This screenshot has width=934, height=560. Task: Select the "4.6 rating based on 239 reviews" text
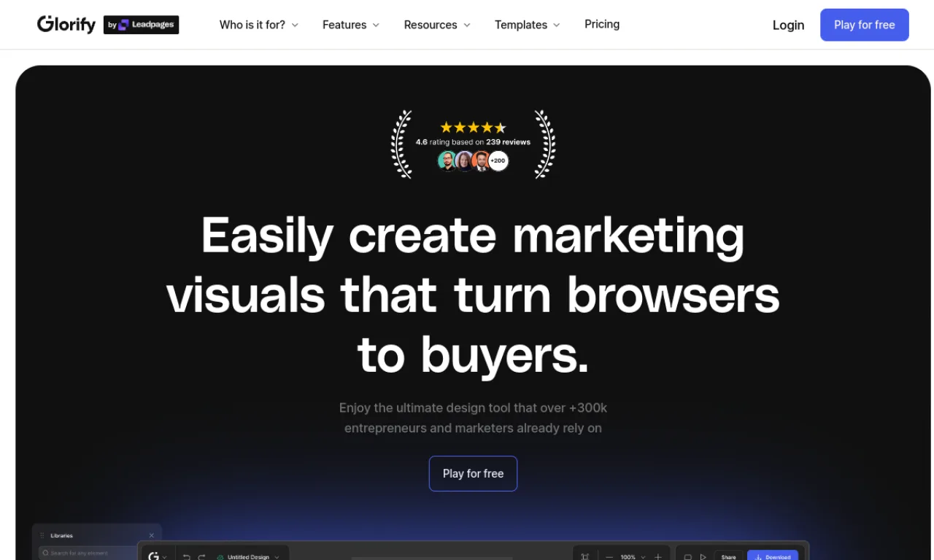pyautogui.click(x=473, y=142)
